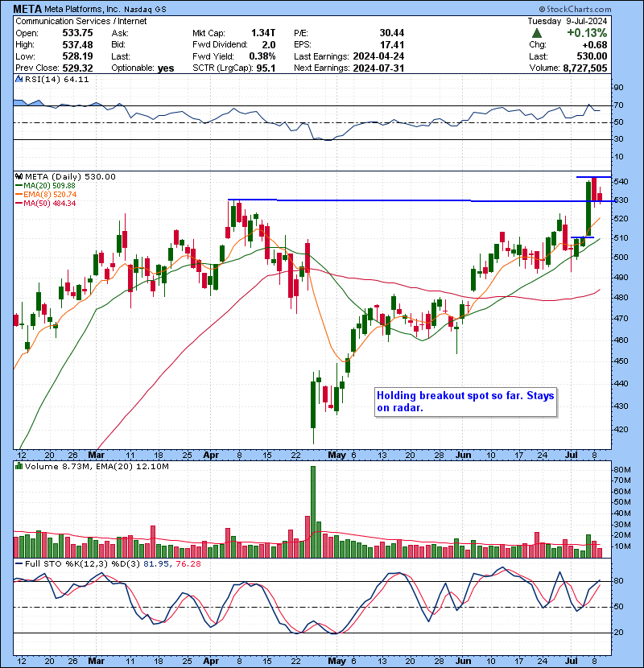Screen dimensions: 644x668
Task: Click the Last price 530.00 in the header
Action: point(592,56)
